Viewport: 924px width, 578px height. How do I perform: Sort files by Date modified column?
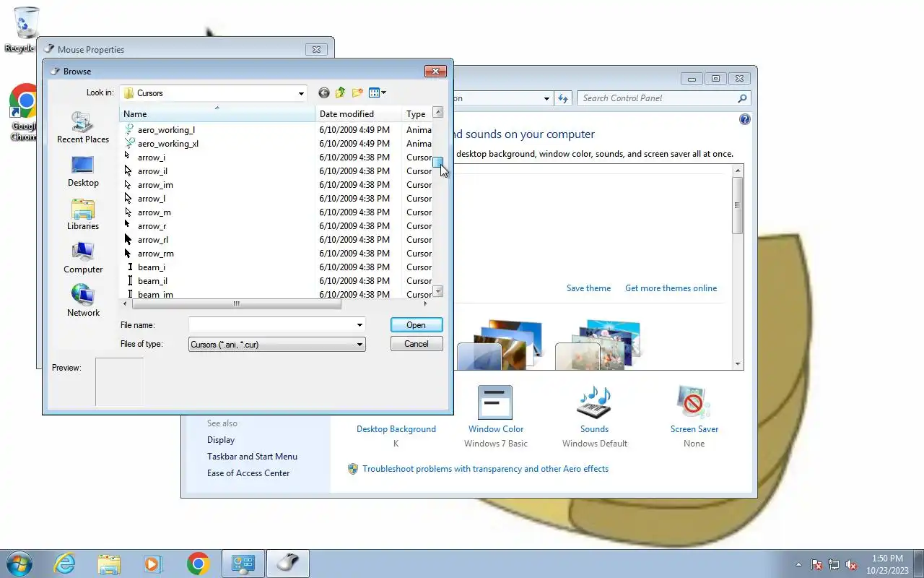[359, 113]
